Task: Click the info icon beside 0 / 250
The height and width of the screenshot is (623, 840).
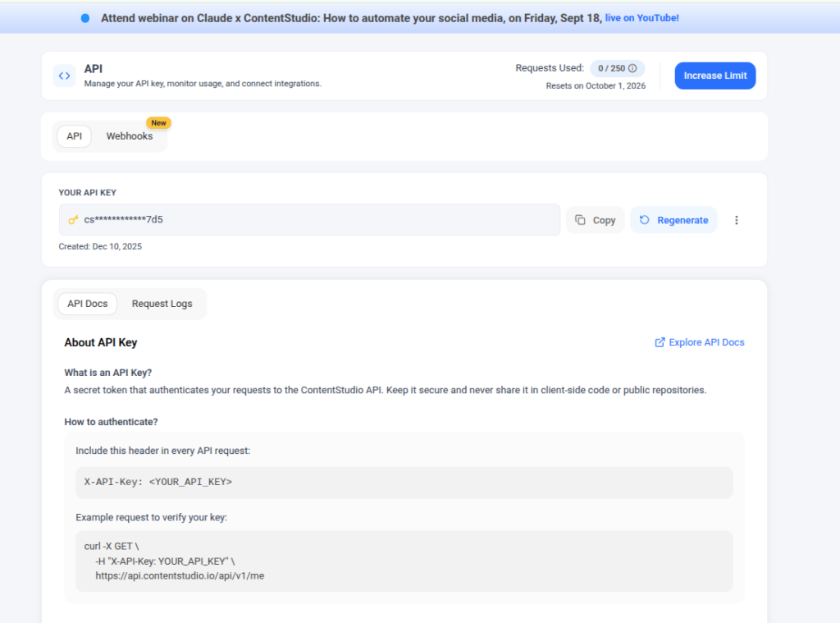Action: point(632,69)
